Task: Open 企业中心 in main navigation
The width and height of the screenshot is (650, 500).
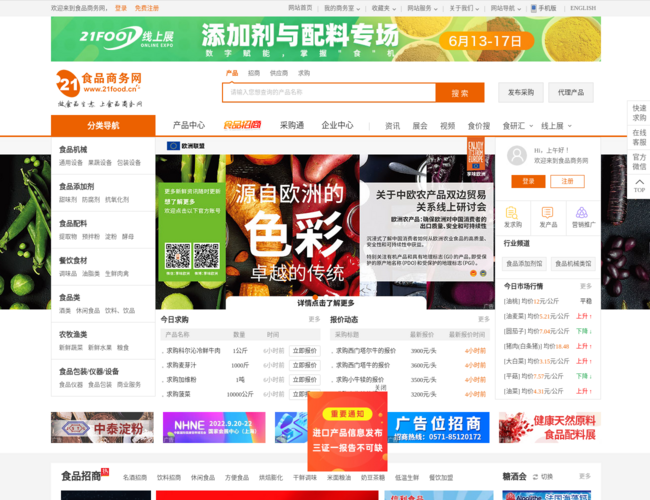Action: click(x=337, y=125)
